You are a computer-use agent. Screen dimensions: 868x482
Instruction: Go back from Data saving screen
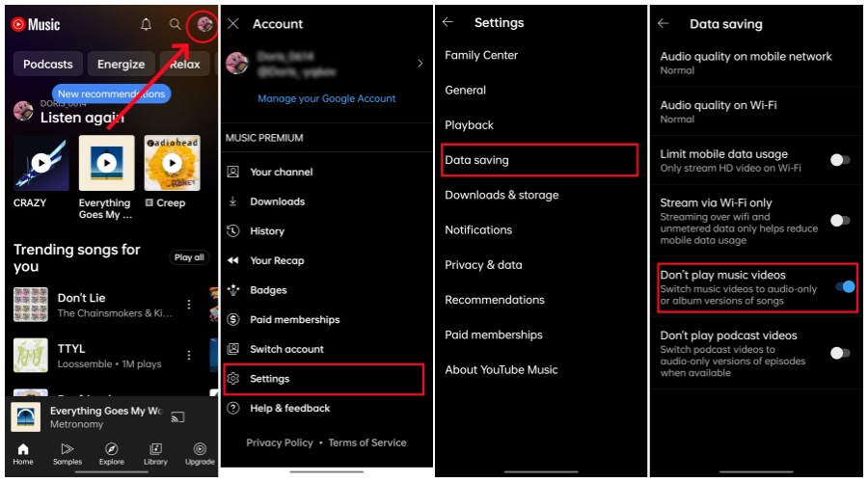(664, 23)
